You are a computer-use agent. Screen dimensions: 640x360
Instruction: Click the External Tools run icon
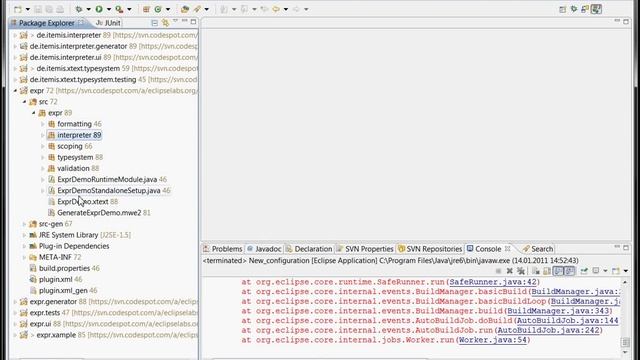119,9
